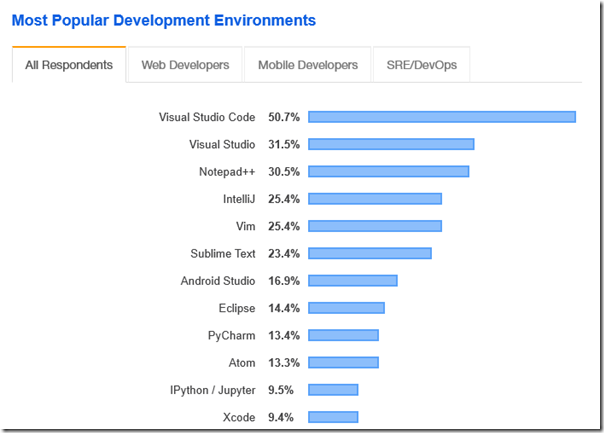Image resolution: width=604 pixels, height=433 pixels.
Task: Click the Atom bar
Action: 344,363
